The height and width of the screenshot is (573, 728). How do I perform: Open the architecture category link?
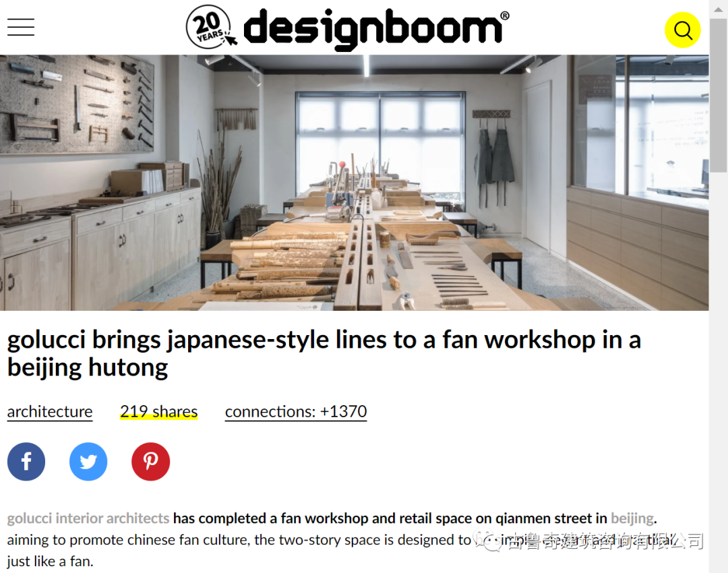tap(50, 411)
